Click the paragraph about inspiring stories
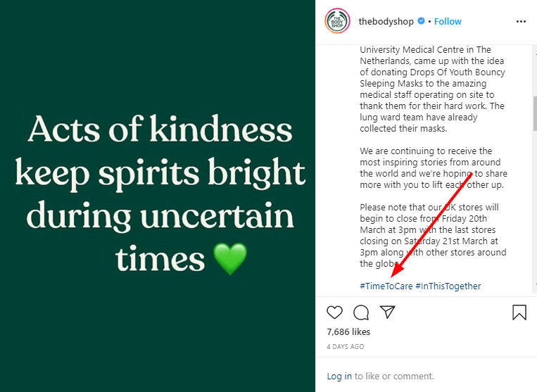Screen dimensions: 537x392 (x=433, y=168)
